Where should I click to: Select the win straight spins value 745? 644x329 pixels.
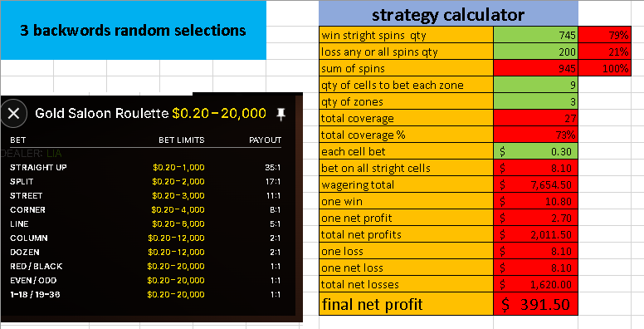535,35
